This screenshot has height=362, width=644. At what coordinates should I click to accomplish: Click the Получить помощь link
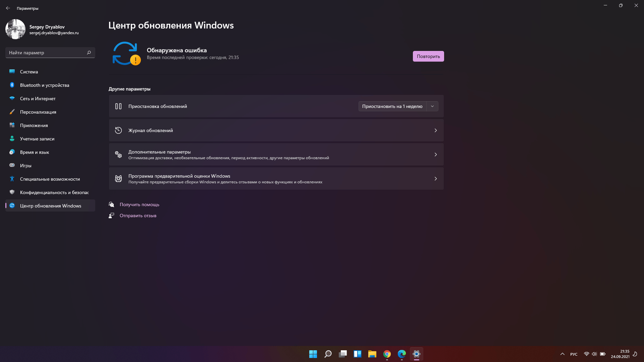140,204
